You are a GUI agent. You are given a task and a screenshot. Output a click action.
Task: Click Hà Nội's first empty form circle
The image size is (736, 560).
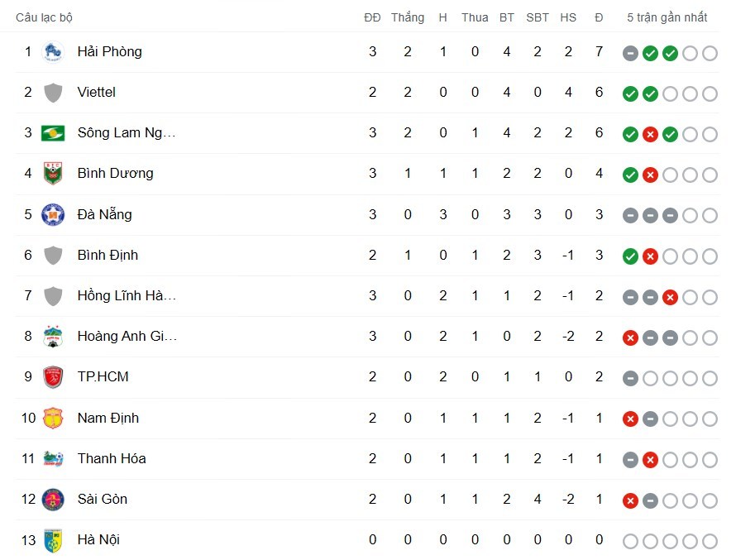click(630, 540)
